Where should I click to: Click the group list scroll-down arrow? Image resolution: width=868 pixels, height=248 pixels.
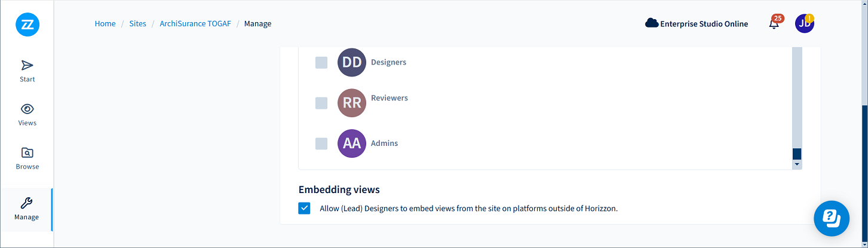click(x=797, y=164)
